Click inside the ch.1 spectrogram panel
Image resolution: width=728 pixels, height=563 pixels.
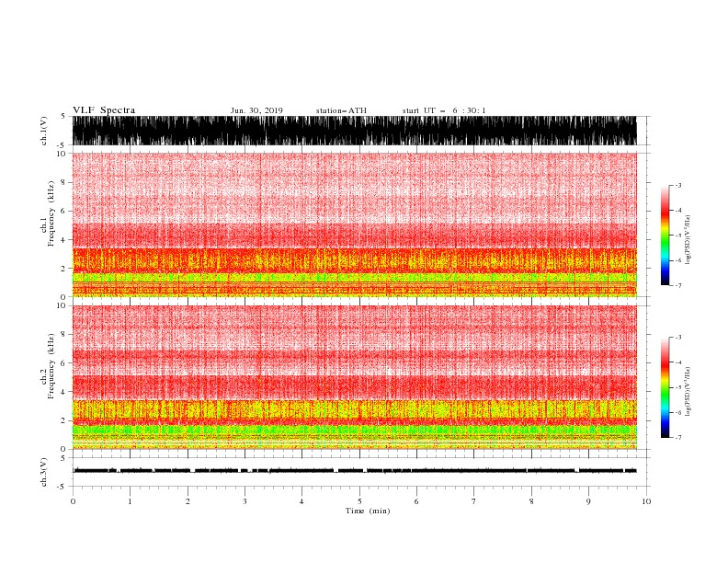point(355,224)
